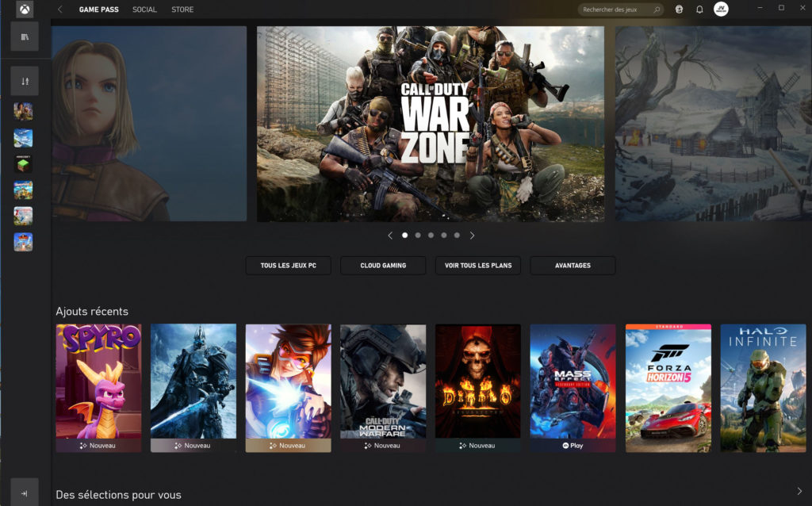812x506 pixels.
Task: Open the blonde anime character banner
Action: click(x=149, y=124)
